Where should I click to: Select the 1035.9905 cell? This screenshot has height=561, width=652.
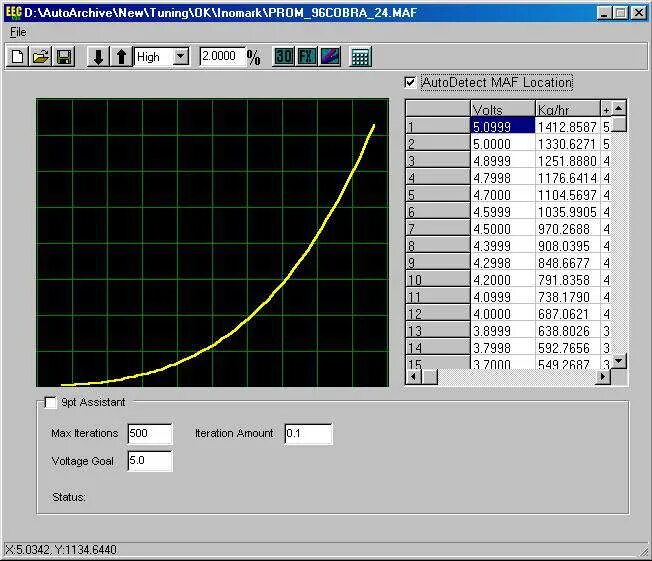(x=568, y=211)
